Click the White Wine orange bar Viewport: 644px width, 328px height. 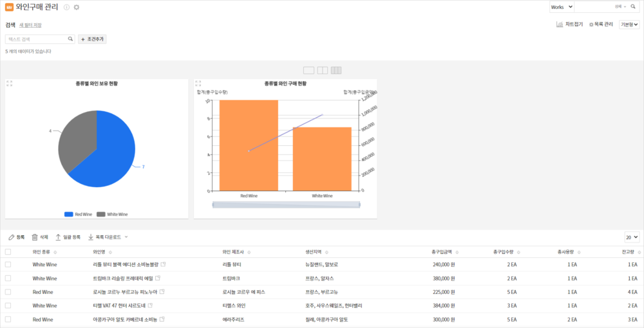[x=322, y=159]
